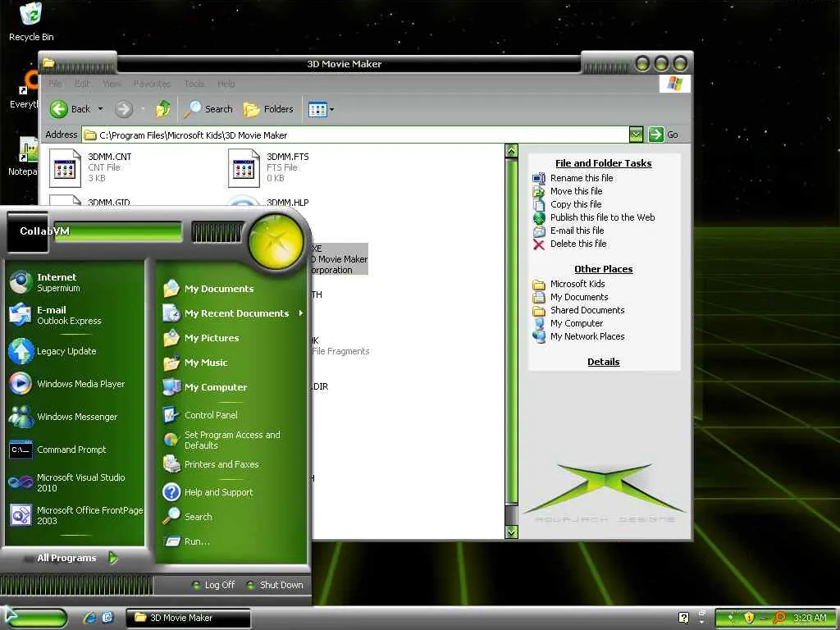
Task: Start Windows Media Player
Action: [75, 384]
